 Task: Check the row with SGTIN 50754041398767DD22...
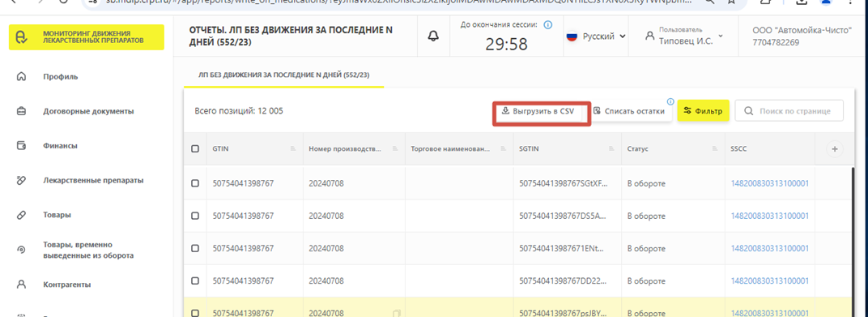pos(195,281)
